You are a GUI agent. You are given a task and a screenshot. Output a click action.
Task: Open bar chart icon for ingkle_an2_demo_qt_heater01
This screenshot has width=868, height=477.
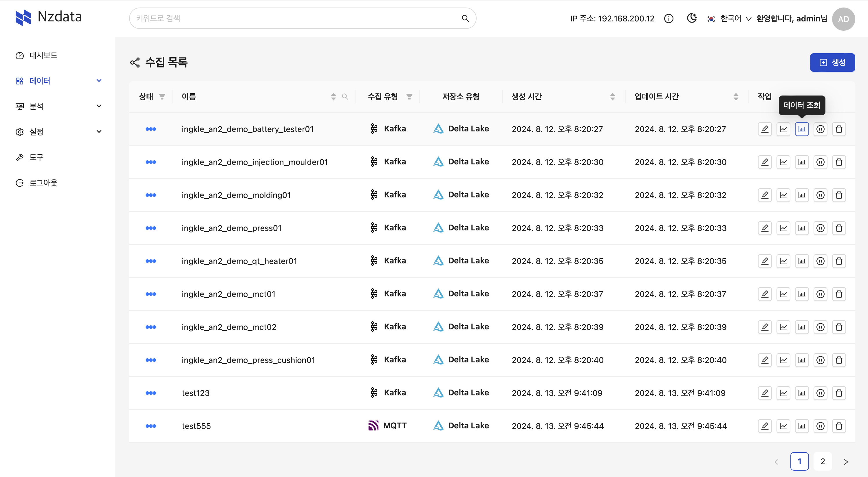point(802,261)
